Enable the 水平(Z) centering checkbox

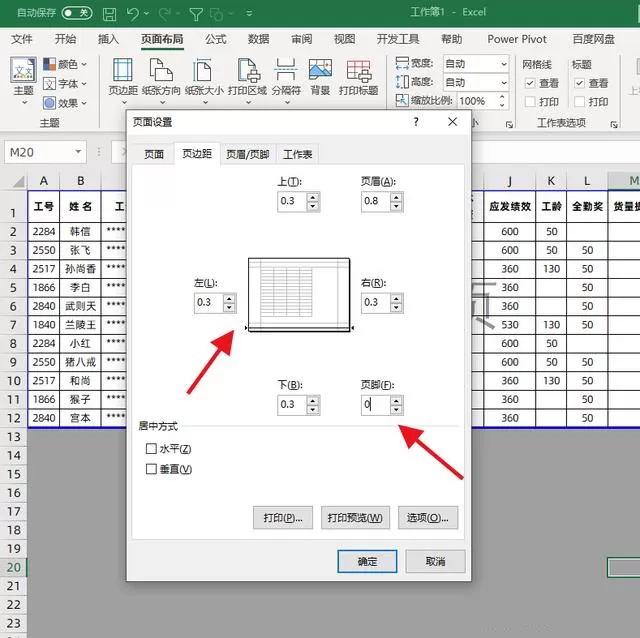pyautogui.click(x=151, y=449)
